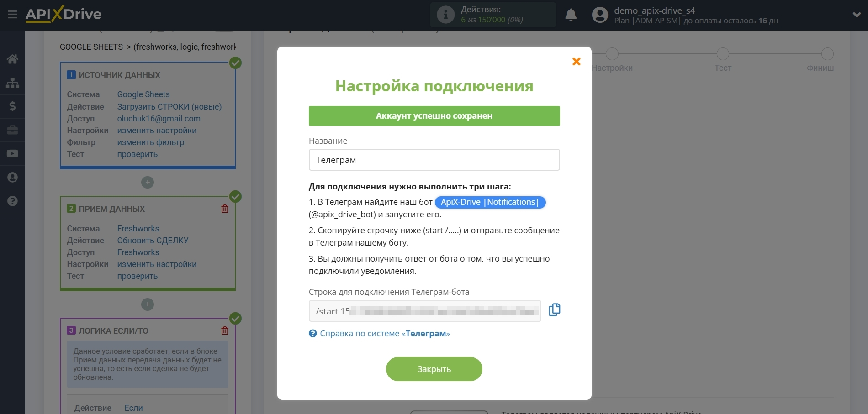Open billing dollar icon in sidebar
The height and width of the screenshot is (414, 868).
[12, 106]
